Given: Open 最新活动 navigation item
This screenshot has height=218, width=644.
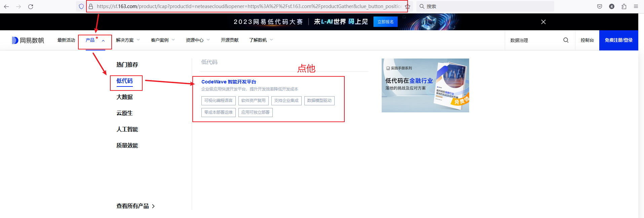Looking at the screenshot, I should pos(66,40).
